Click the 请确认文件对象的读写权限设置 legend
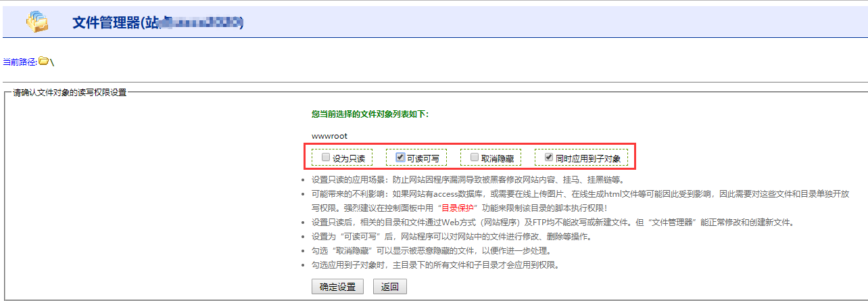Image resolution: width=868 pixels, height=301 pixels. tap(70, 92)
